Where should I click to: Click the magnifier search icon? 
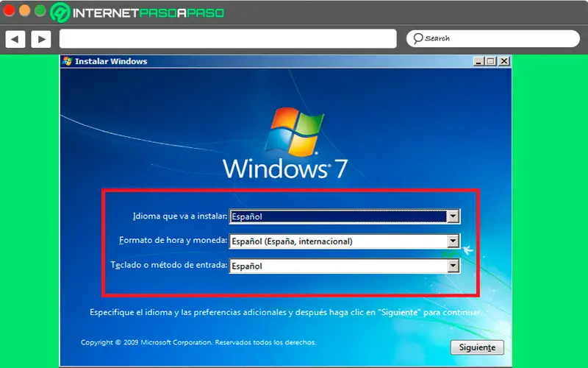click(x=417, y=38)
